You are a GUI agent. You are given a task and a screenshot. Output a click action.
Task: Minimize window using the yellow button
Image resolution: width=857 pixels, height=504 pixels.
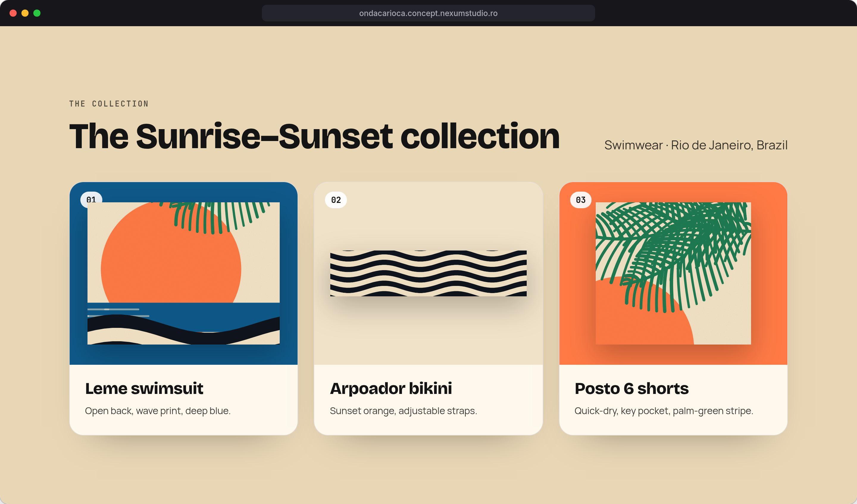pyautogui.click(x=25, y=13)
